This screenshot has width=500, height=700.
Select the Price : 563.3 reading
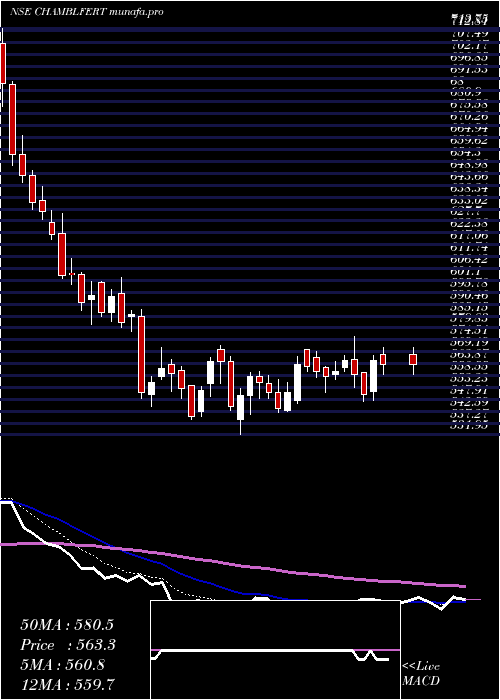[x=68, y=645]
